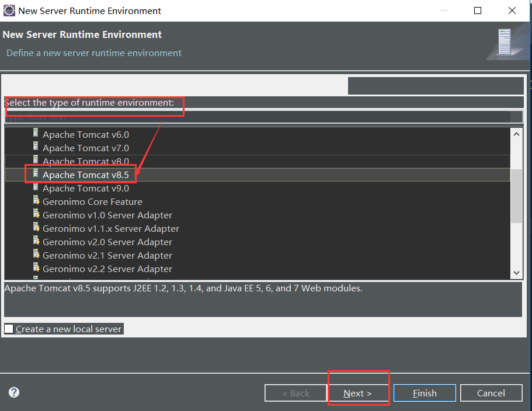Click the < Back button
The width and height of the screenshot is (532, 411).
coord(295,393)
